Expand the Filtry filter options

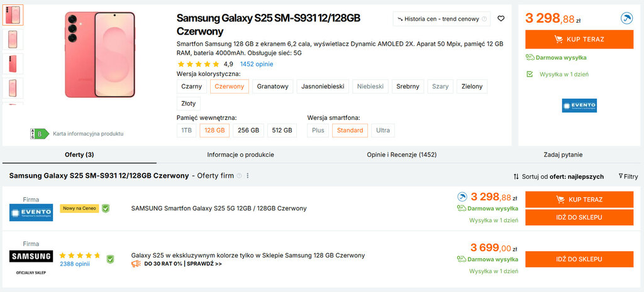628,176
